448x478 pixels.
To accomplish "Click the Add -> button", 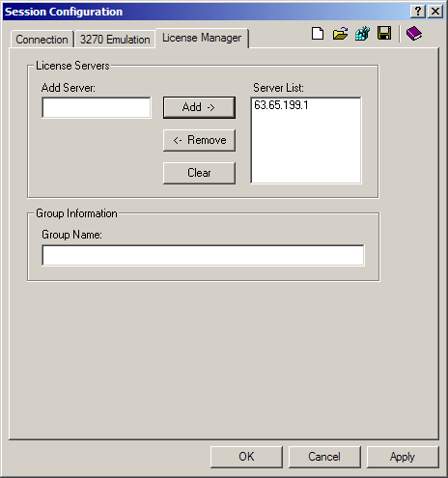I will 199,107.
